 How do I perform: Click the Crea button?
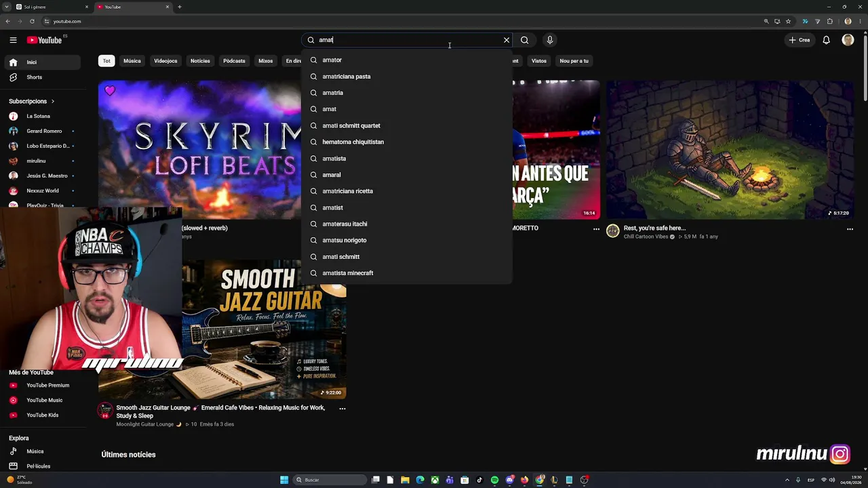coord(800,40)
